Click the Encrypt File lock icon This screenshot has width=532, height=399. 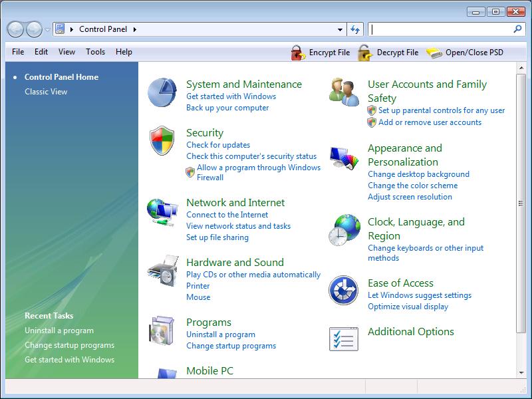(x=297, y=53)
